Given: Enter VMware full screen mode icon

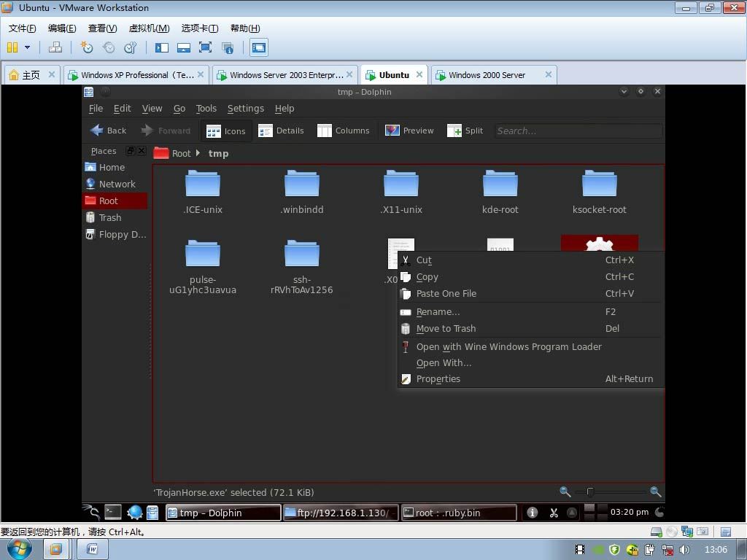Looking at the screenshot, I should pos(205,47).
